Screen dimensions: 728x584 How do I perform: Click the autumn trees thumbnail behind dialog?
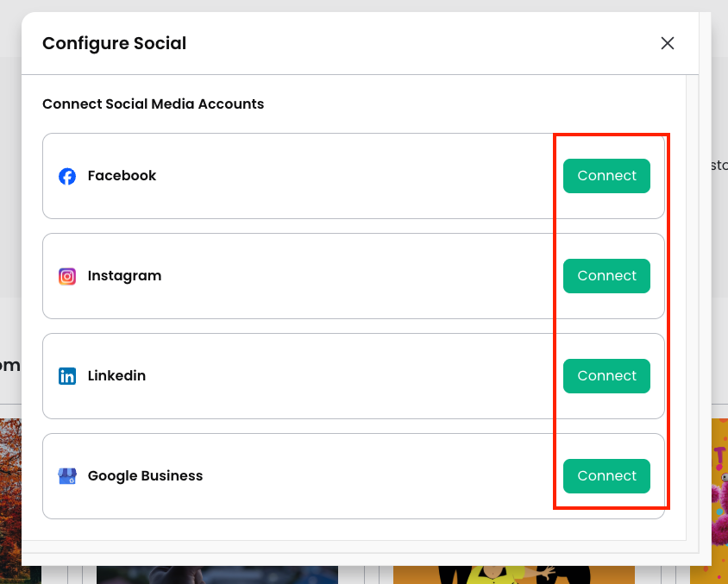[10, 500]
